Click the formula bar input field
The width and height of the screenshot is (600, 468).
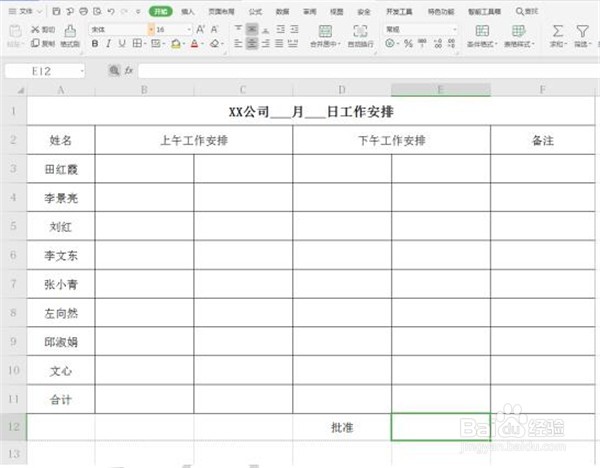[369, 71]
